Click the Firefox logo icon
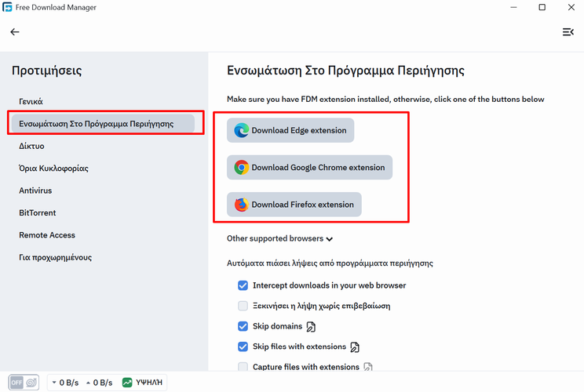Screen dimensions: 584x392 (x=241, y=205)
